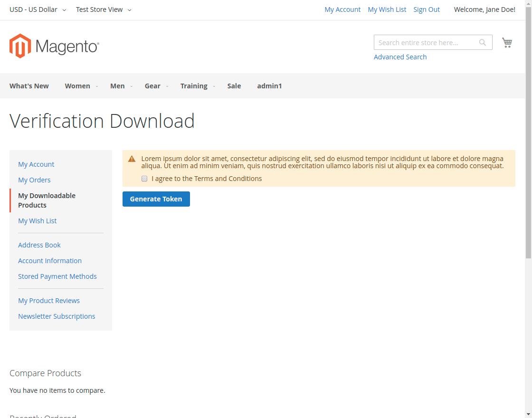532x418 pixels.
Task: Open the Advanced Search link
Action: (400, 57)
